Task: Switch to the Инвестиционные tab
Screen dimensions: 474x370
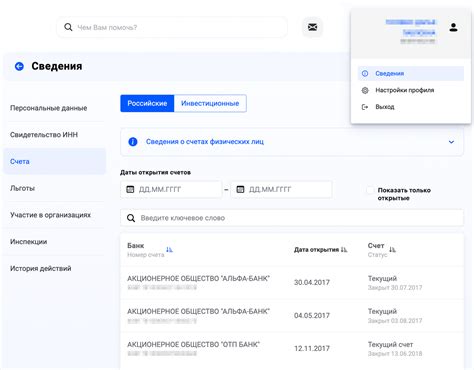Action: pyautogui.click(x=210, y=103)
